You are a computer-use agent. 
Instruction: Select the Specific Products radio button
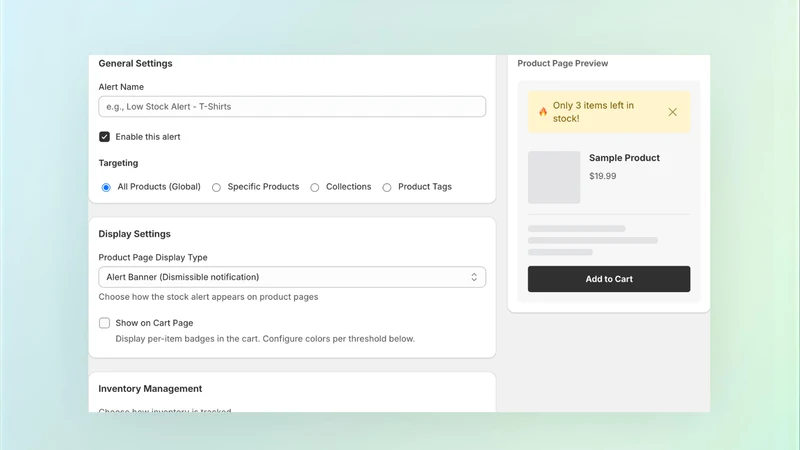tap(216, 187)
